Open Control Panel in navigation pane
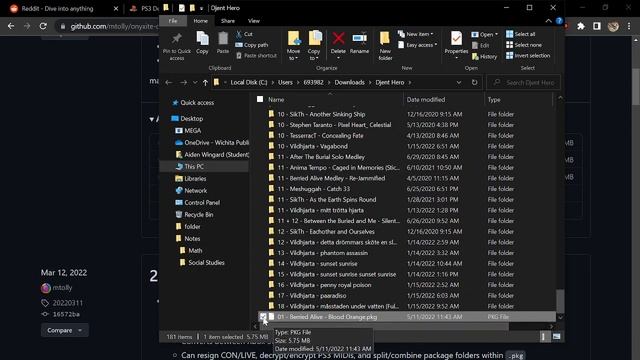The image size is (640, 360). (x=202, y=202)
